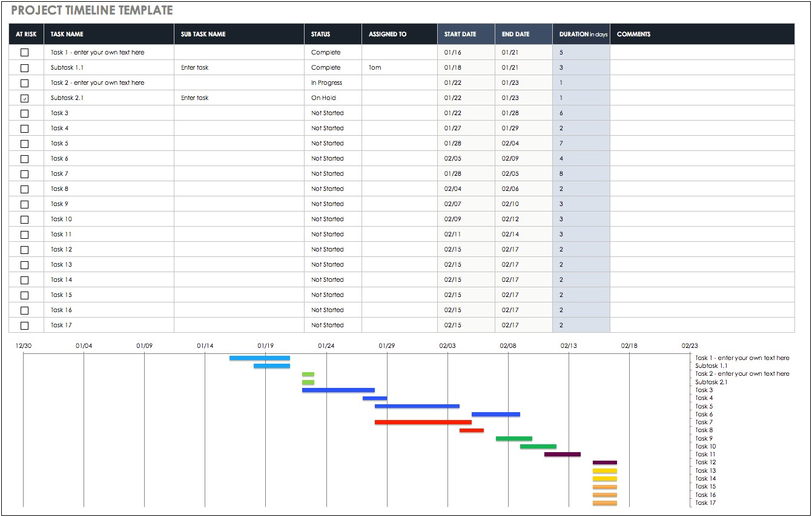The height and width of the screenshot is (517, 812).
Task: Toggle At Risk checkbox for Task 14
Action: (x=24, y=280)
